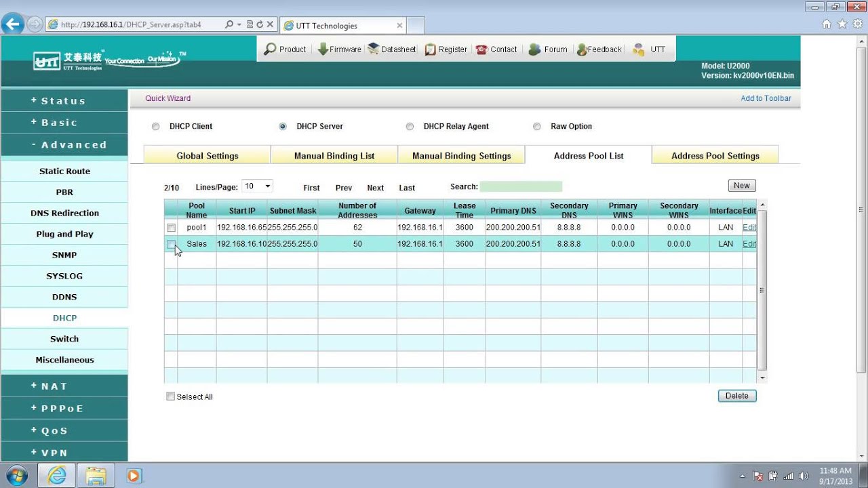Image resolution: width=868 pixels, height=488 pixels.
Task: Open the Feedback link
Action: [599, 49]
